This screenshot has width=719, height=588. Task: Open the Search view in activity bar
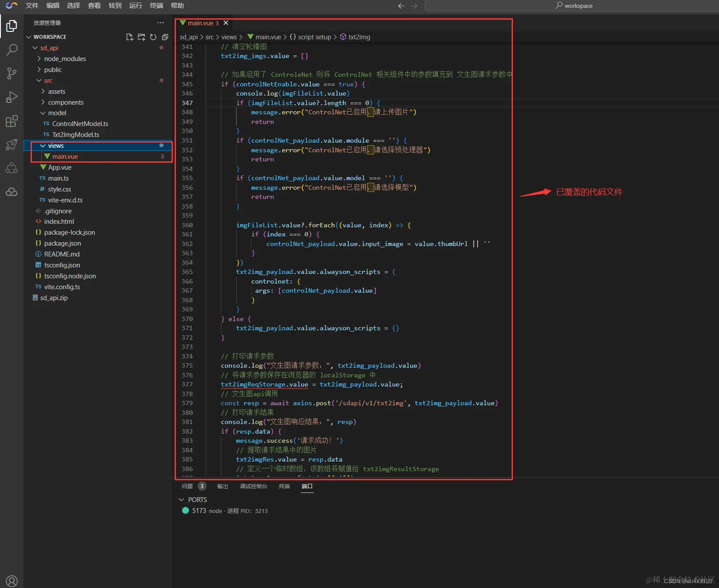[12, 50]
